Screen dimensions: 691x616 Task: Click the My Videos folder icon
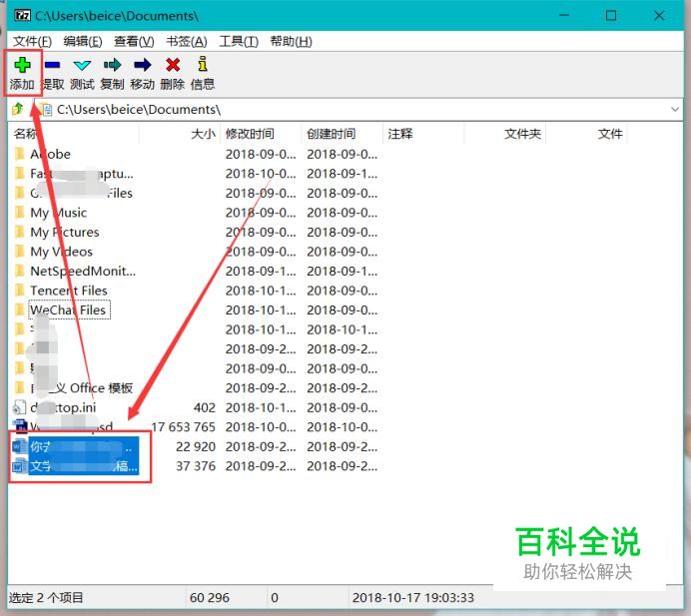[x=20, y=252]
